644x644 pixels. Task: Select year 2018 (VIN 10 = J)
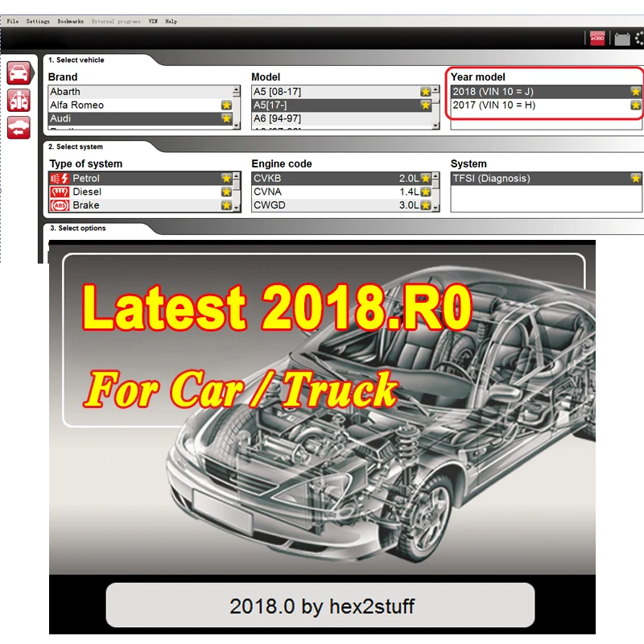pos(546,92)
